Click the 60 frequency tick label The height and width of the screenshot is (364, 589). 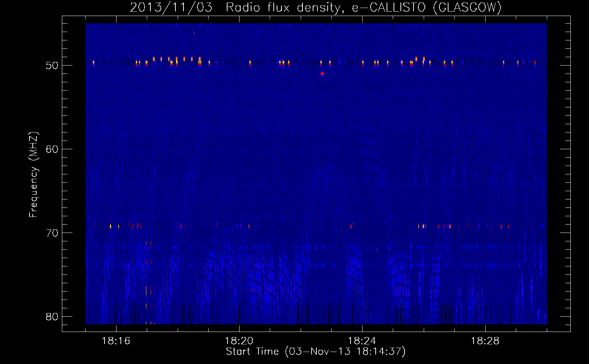(x=52, y=149)
